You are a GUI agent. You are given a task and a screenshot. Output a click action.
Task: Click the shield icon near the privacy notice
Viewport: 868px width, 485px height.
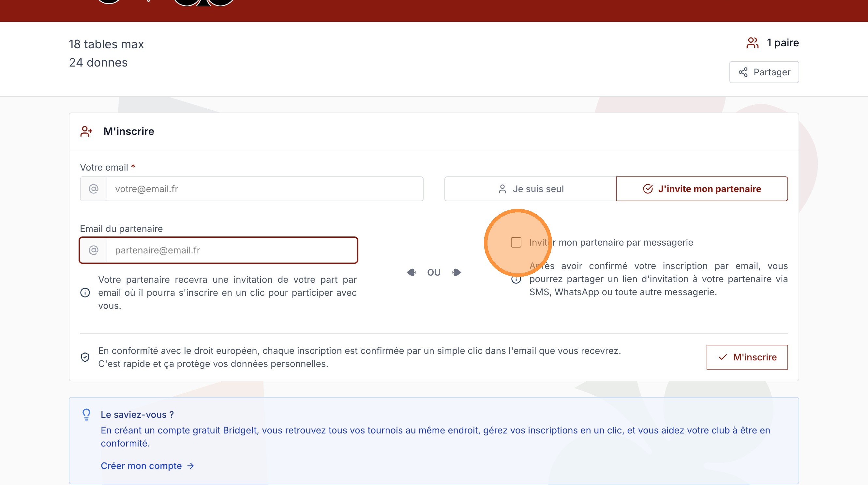[85, 356]
